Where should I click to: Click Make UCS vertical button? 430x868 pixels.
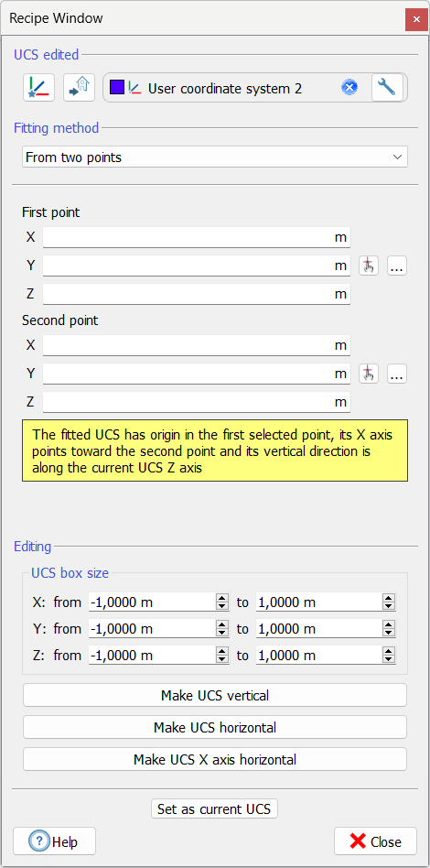tap(215, 695)
